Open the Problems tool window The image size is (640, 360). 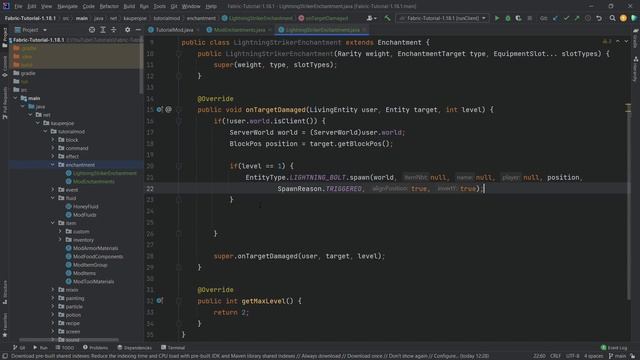(96, 348)
